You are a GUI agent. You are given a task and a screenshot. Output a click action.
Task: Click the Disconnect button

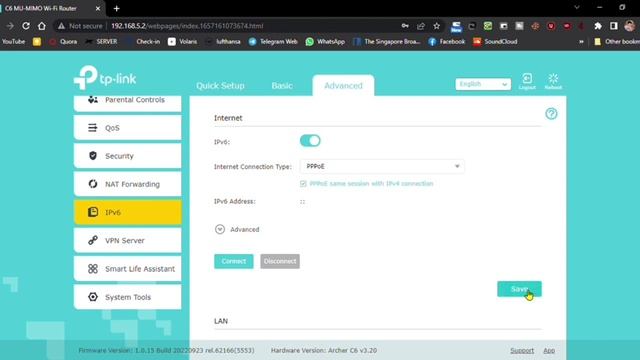(x=280, y=261)
